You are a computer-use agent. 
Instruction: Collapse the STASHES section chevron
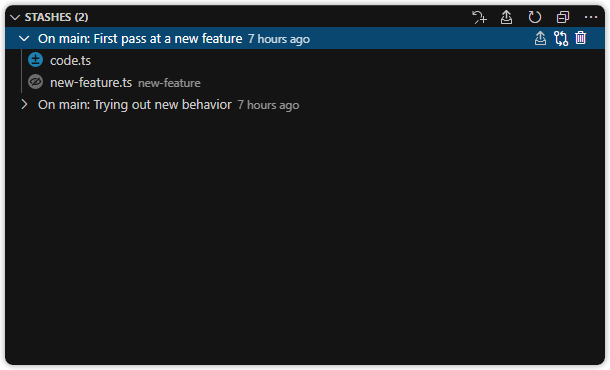click(15, 17)
